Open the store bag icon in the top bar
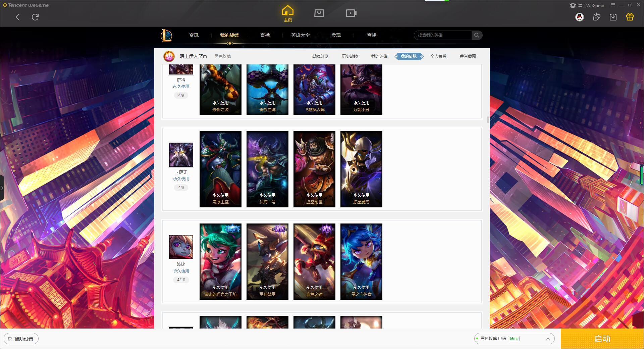The height and width of the screenshot is (349, 644). pos(319,13)
